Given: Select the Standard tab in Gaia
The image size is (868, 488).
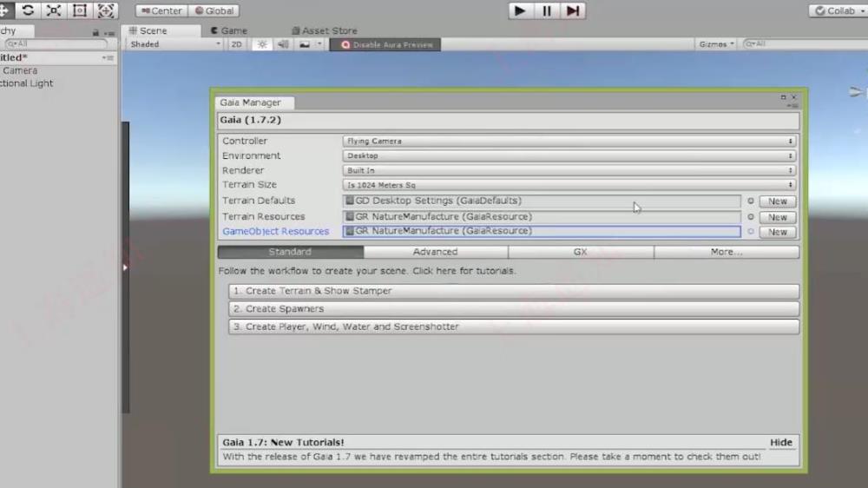Looking at the screenshot, I should 290,252.
